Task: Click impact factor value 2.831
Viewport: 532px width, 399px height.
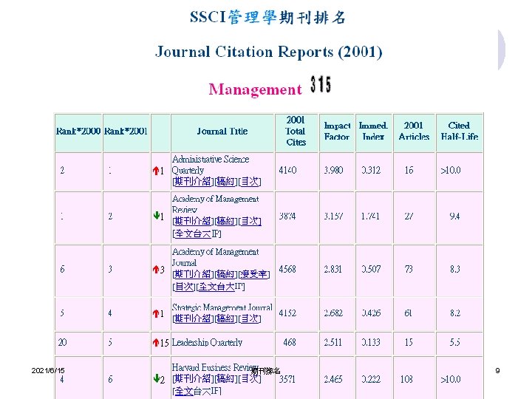Action: [333, 270]
